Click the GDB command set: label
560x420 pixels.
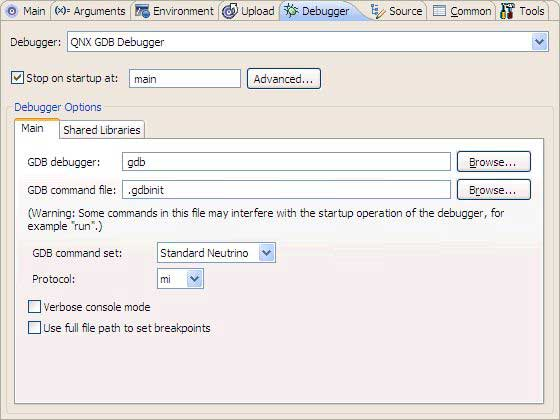pos(77,253)
